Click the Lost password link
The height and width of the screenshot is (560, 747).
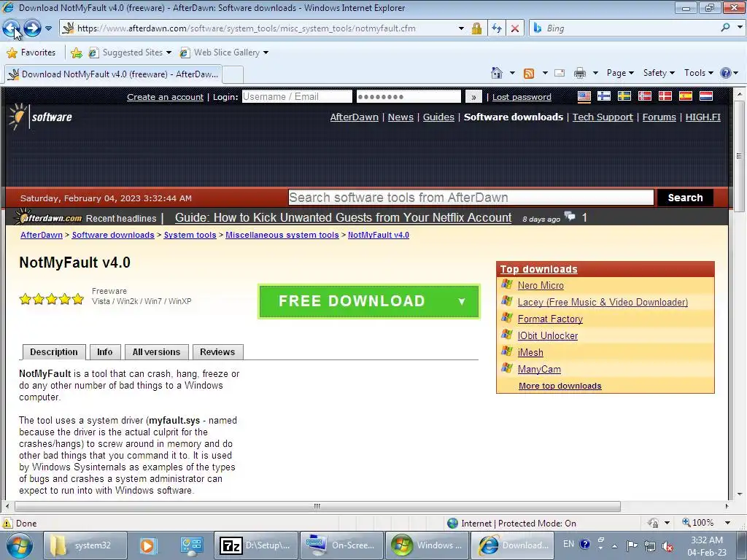(522, 97)
